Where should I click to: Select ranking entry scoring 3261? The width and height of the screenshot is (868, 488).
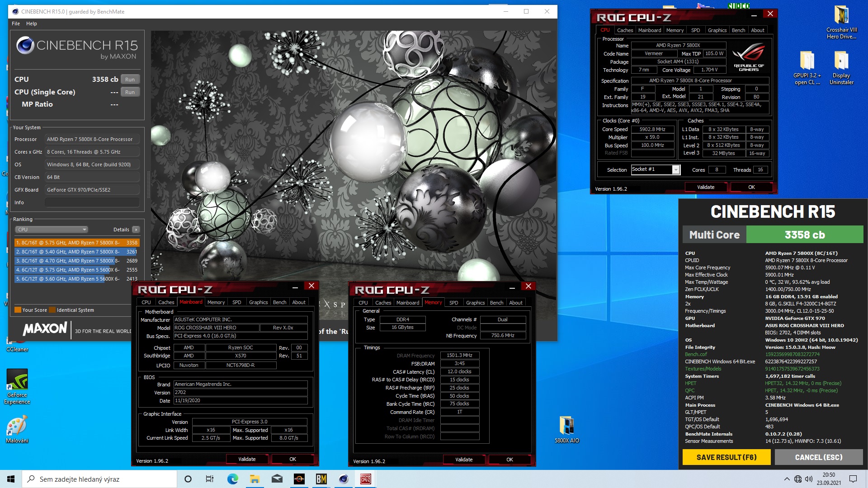[x=76, y=252]
